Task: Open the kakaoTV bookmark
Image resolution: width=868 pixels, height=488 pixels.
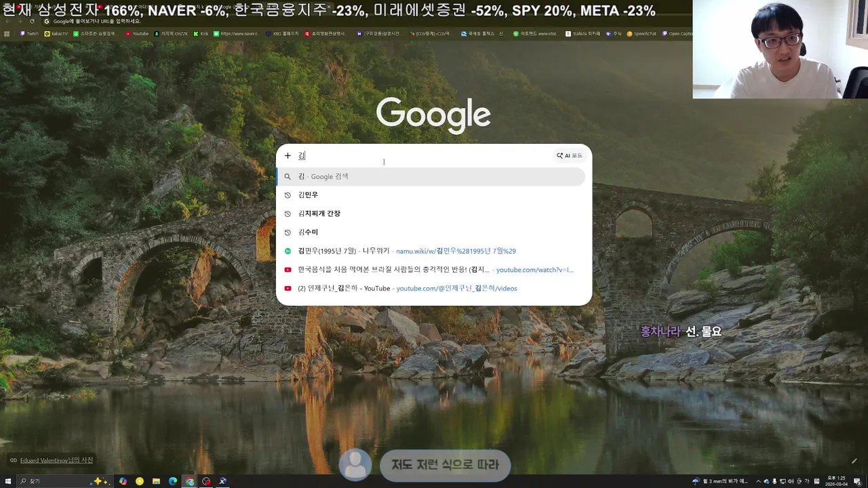Action: tap(56, 33)
